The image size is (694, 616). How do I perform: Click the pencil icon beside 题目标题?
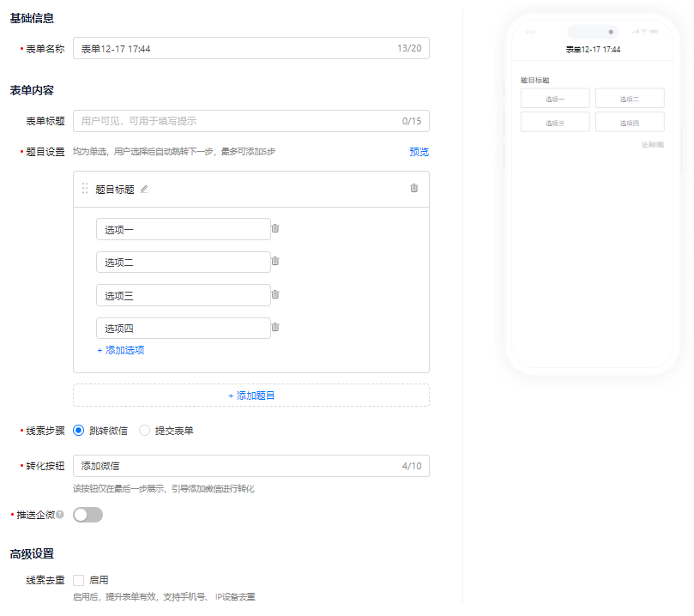point(142,189)
